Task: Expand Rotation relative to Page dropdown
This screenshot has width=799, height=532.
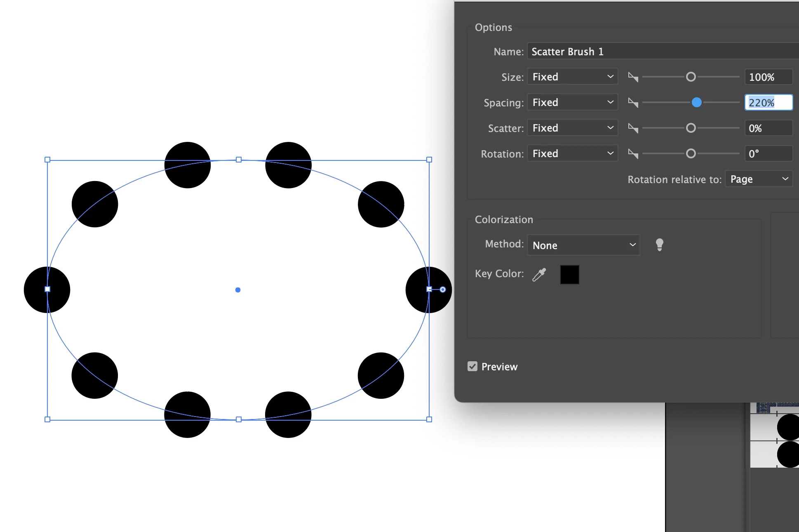Action: [759, 179]
